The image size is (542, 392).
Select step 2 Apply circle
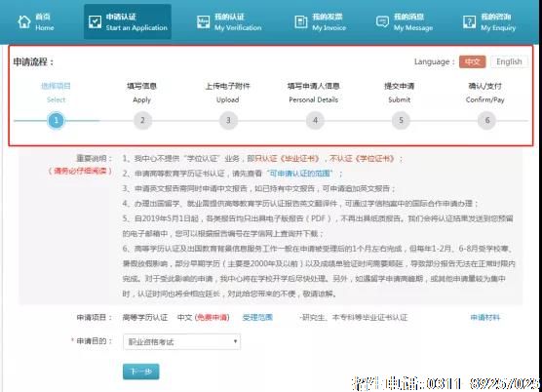[x=142, y=120]
